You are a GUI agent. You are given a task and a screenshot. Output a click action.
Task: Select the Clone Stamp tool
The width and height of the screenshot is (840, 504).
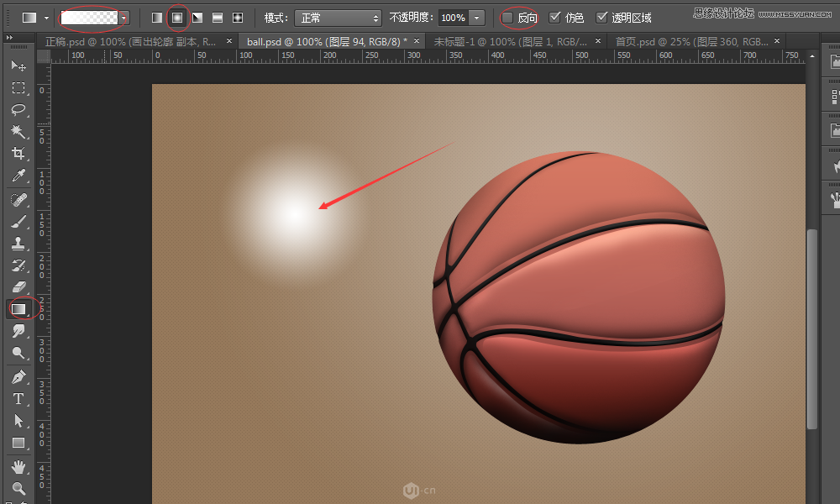pos(18,244)
